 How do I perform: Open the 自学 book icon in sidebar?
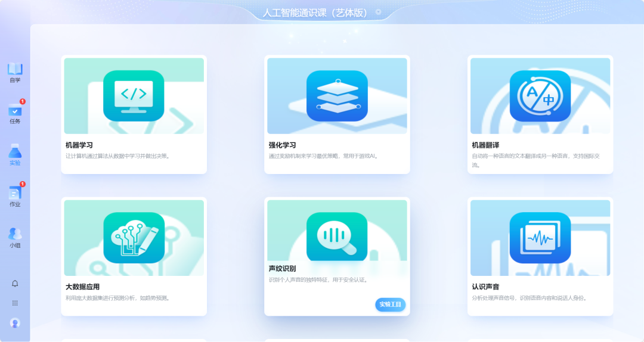point(15,69)
